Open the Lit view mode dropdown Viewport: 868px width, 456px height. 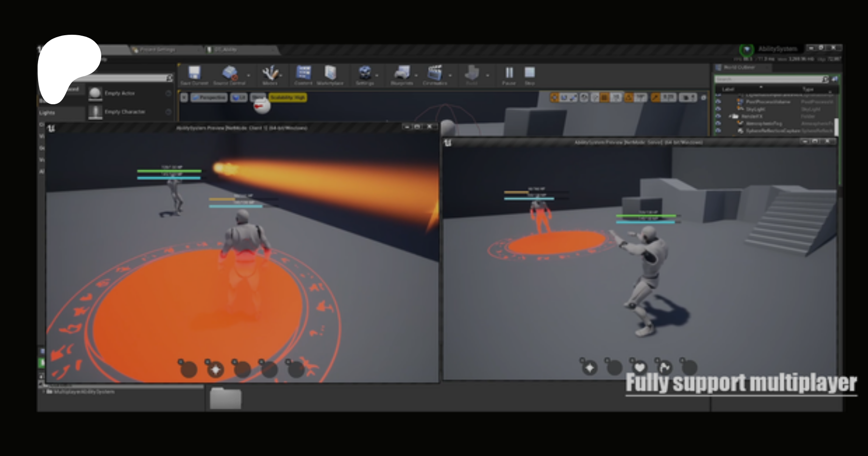238,97
